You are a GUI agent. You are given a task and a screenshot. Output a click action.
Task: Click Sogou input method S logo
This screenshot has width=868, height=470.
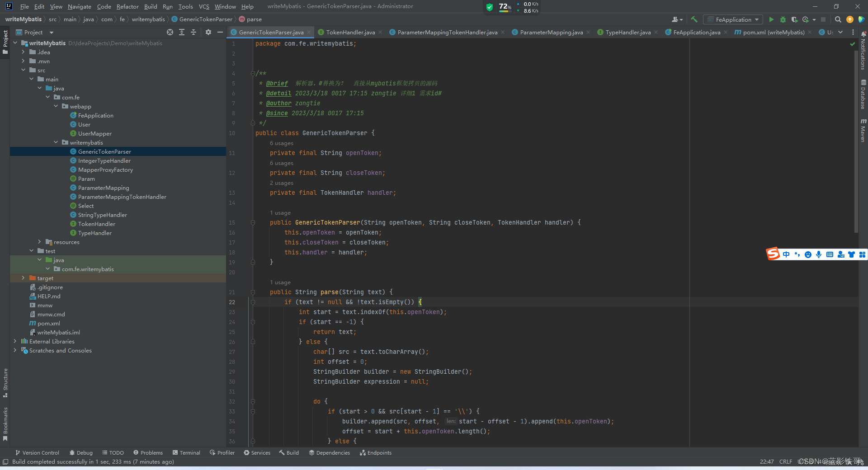(x=773, y=254)
